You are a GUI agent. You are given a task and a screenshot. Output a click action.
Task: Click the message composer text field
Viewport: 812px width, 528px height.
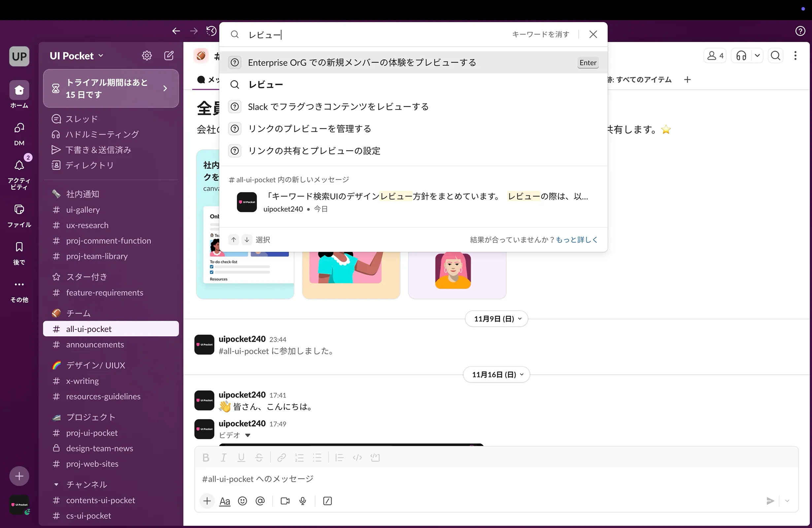496,479
